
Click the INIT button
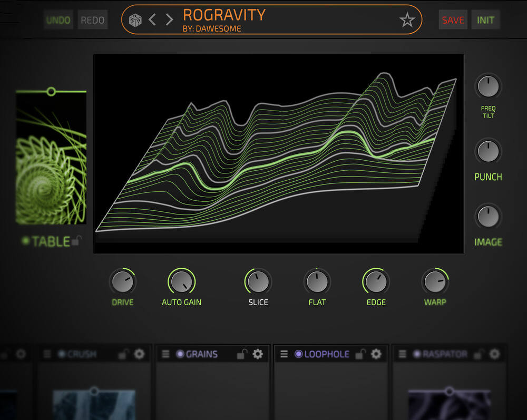tap(485, 20)
